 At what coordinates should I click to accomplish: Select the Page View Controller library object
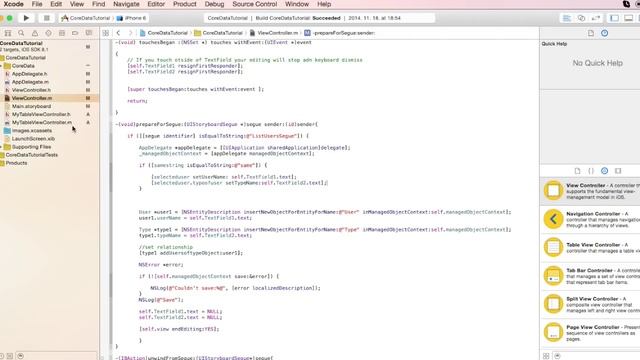pos(590,332)
